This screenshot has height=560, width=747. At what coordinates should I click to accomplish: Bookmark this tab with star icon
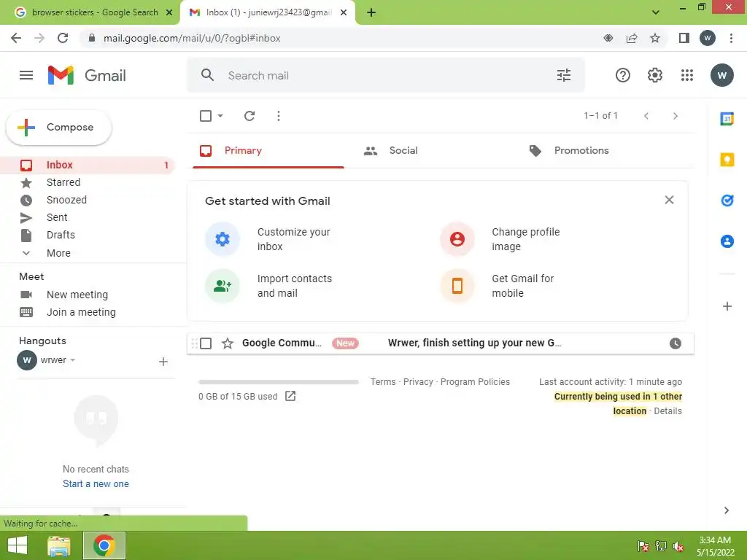[655, 38]
